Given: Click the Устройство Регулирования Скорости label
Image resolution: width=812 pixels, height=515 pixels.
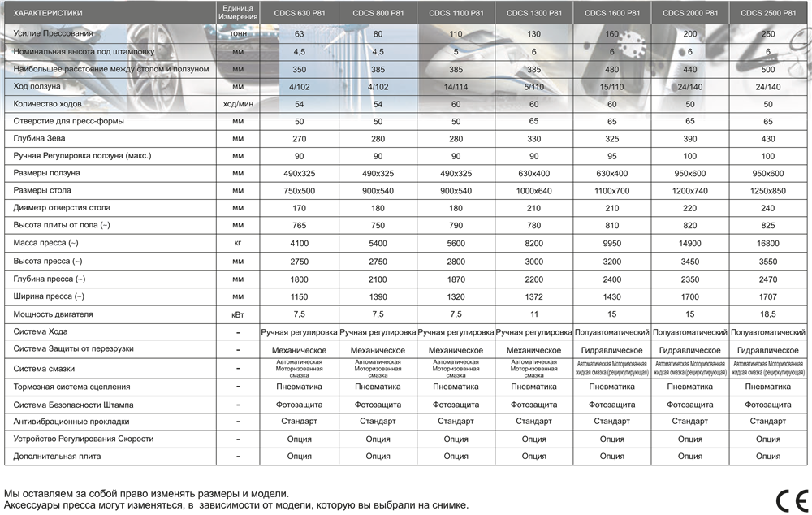Looking at the screenshot, I should [83, 439].
